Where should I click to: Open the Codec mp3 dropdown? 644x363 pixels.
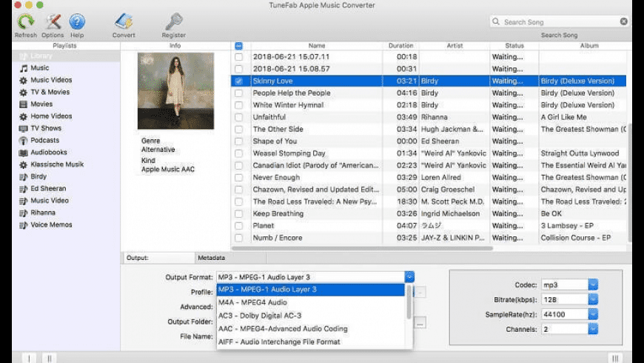click(593, 284)
